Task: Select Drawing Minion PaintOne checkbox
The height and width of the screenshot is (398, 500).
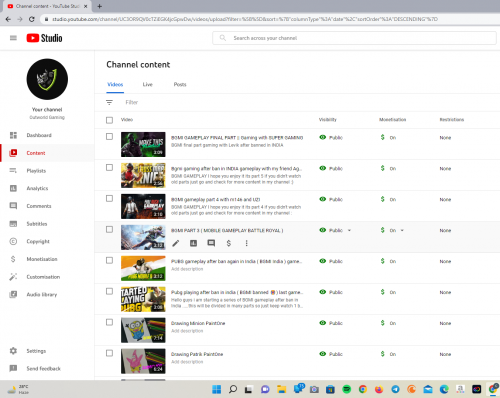Action: click(109, 322)
